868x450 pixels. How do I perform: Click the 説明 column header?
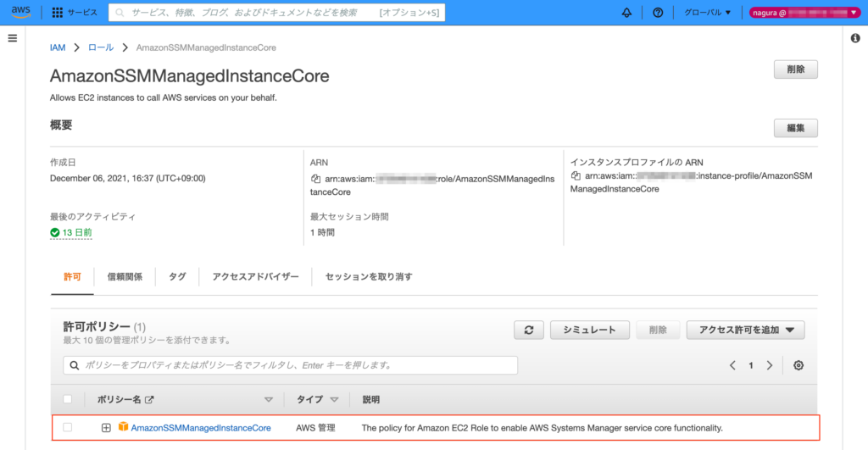point(371,400)
